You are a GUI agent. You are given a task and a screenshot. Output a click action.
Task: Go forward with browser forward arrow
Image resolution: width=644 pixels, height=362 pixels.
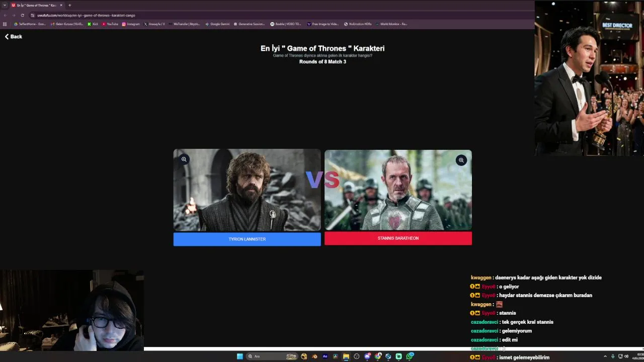[14, 15]
